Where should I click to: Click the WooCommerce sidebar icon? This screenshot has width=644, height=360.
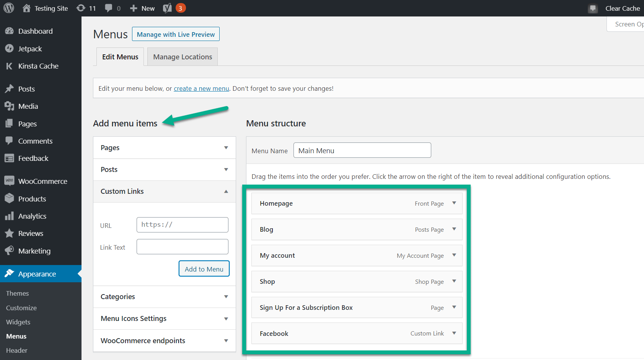coord(9,181)
